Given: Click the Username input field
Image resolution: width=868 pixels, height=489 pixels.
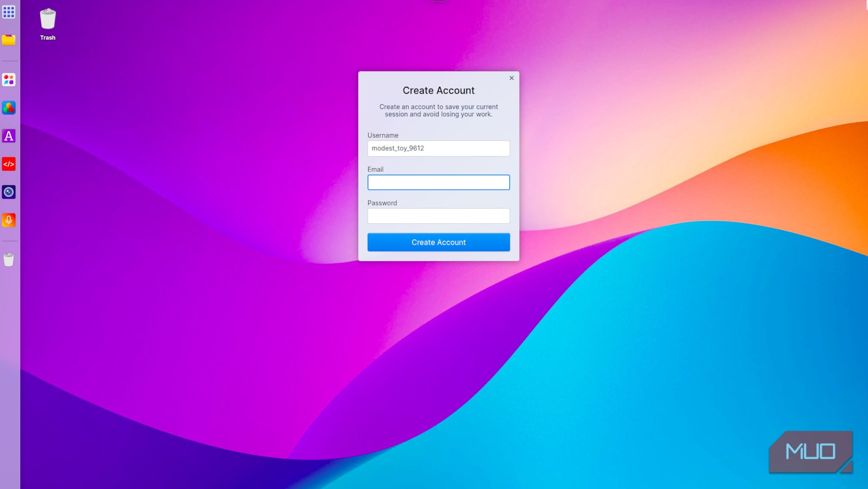Looking at the screenshot, I should coord(438,149).
